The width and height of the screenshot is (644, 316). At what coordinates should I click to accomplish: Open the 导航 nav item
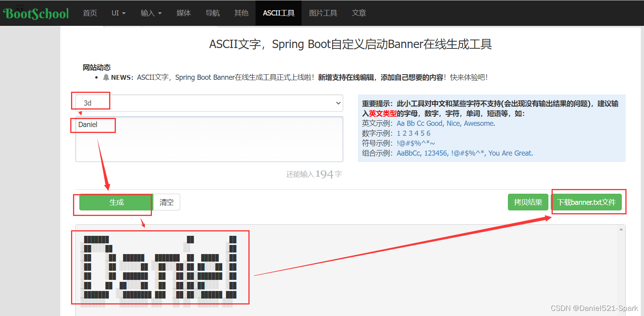tap(213, 13)
